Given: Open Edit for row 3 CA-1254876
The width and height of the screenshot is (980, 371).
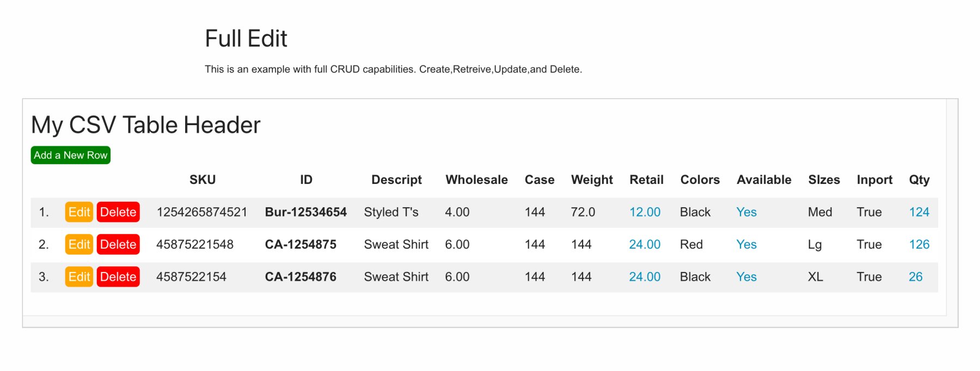Looking at the screenshot, I should [x=79, y=277].
